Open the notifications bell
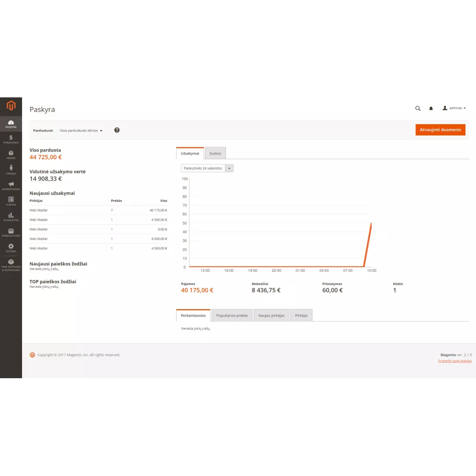Screen dimensions: 476x476 (x=431, y=108)
